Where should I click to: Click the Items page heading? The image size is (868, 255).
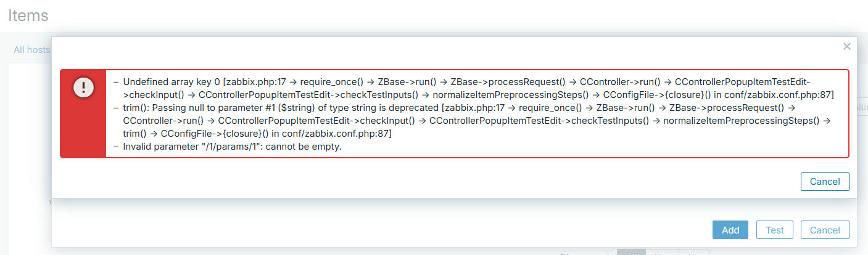point(28,15)
